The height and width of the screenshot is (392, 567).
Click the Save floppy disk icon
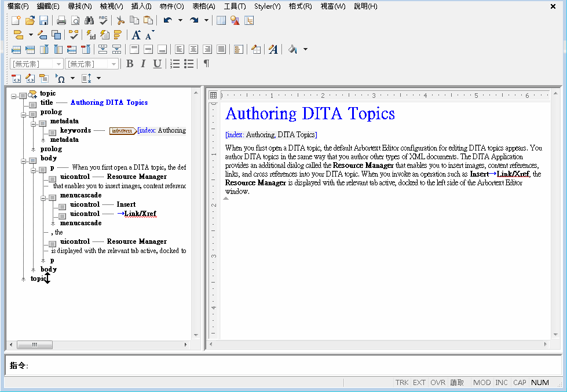[44, 20]
